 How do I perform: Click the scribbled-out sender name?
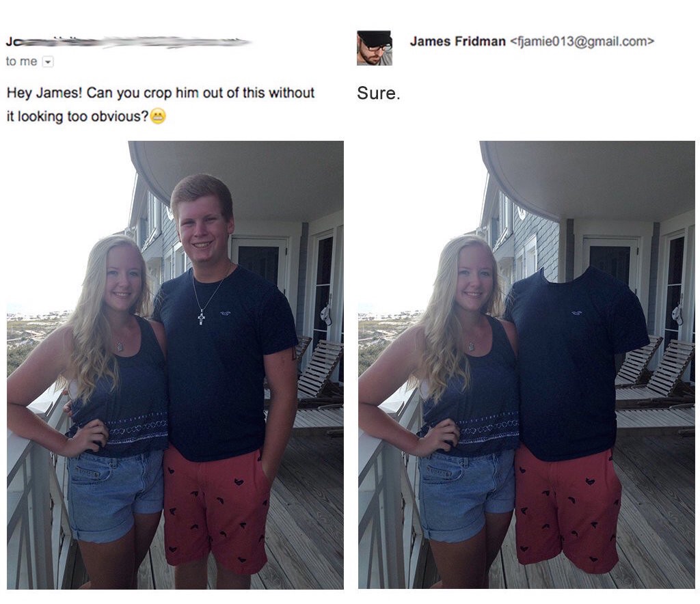(128, 42)
